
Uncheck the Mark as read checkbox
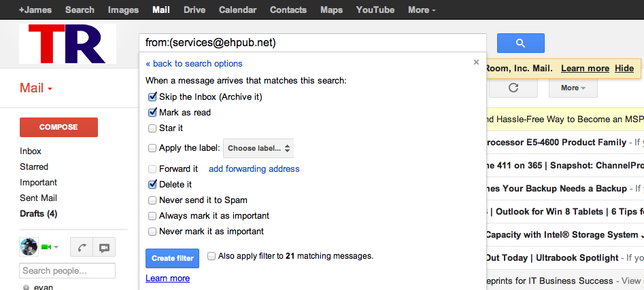click(152, 112)
